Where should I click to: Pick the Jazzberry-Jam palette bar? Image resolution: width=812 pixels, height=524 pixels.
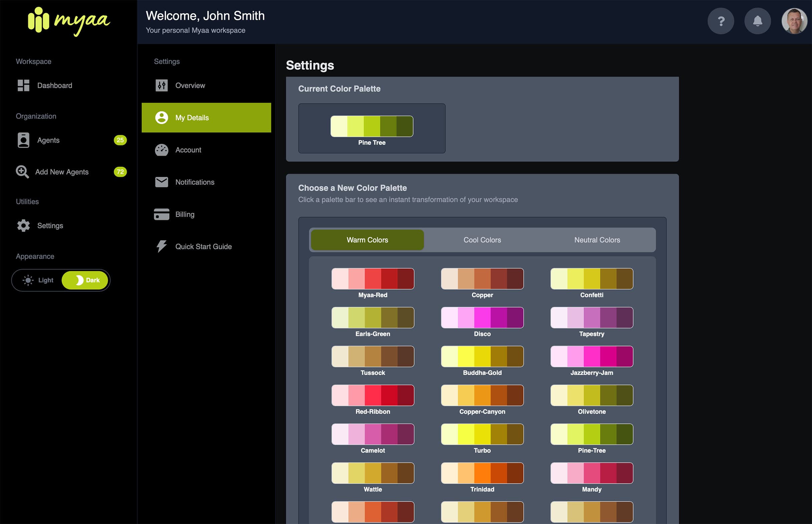592,356
